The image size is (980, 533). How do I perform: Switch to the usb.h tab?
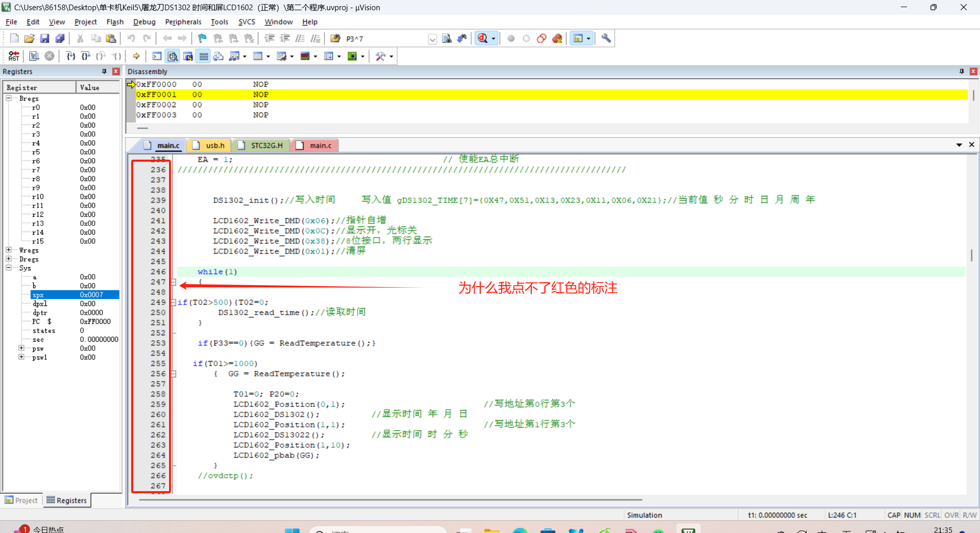210,145
